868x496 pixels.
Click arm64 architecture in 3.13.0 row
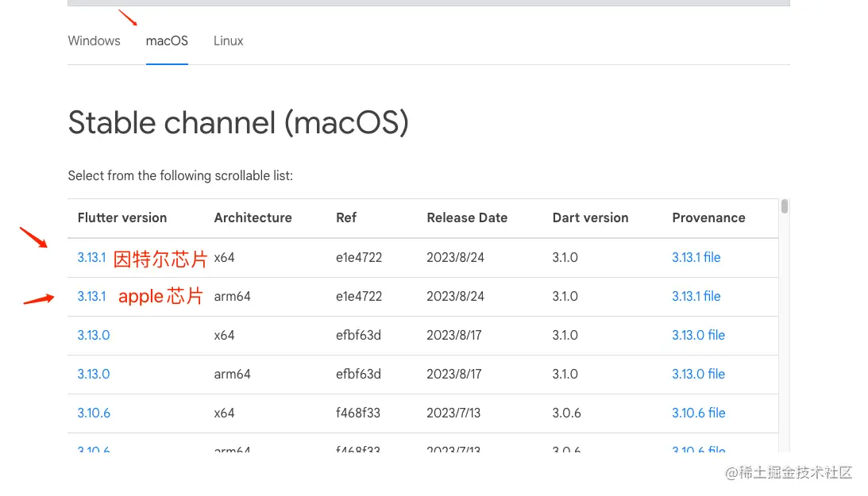point(232,374)
